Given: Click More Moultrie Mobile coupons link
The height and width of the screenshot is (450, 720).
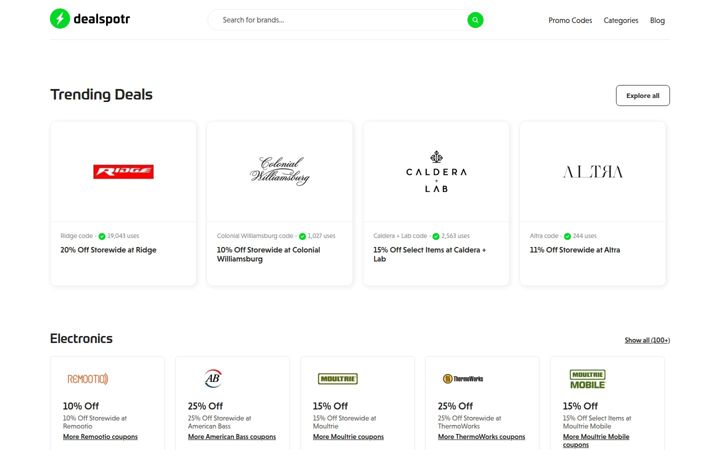Looking at the screenshot, I should point(596,440).
